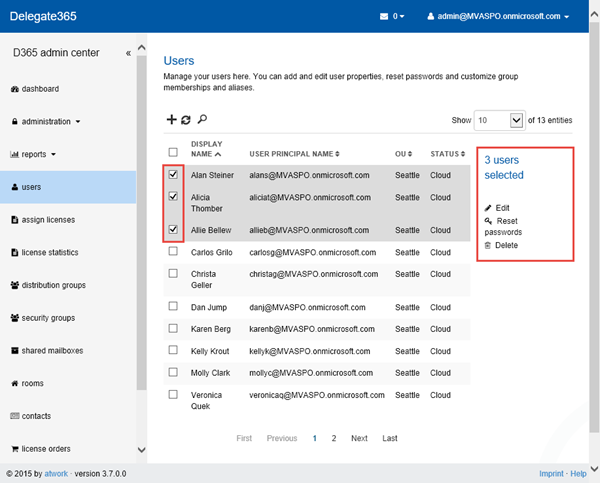Select the Carlos Grilo row checkbox
600x483 pixels.
[x=173, y=252]
